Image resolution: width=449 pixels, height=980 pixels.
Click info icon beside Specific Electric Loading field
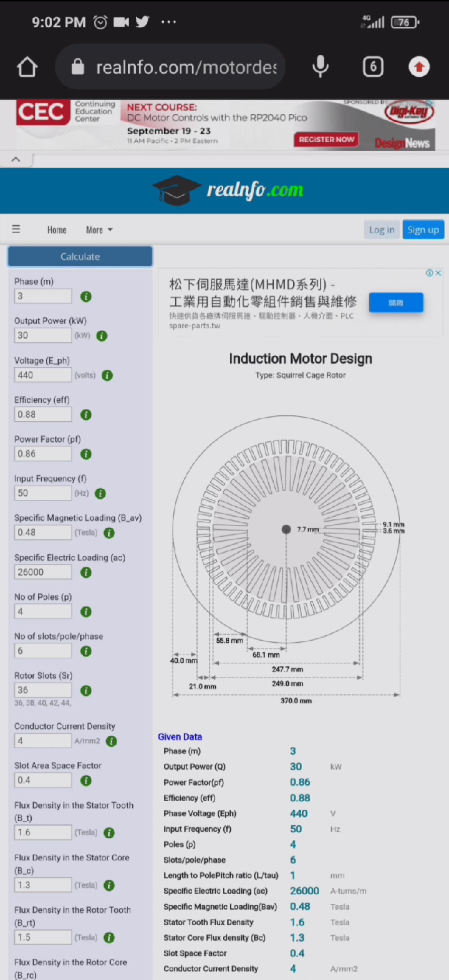[x=86, y=572]
